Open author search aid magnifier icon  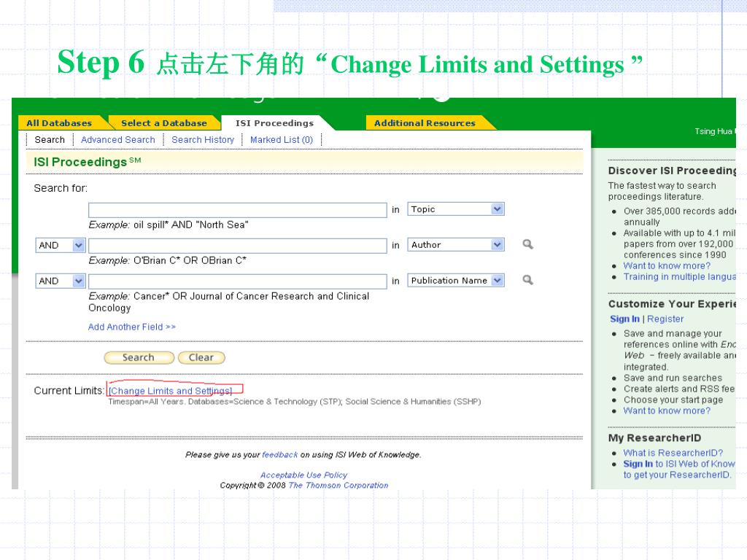click(x=527, y=244)
